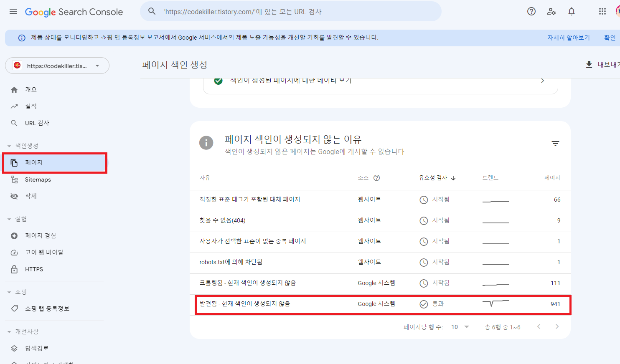Click the help question mark icon

[531, 11]
